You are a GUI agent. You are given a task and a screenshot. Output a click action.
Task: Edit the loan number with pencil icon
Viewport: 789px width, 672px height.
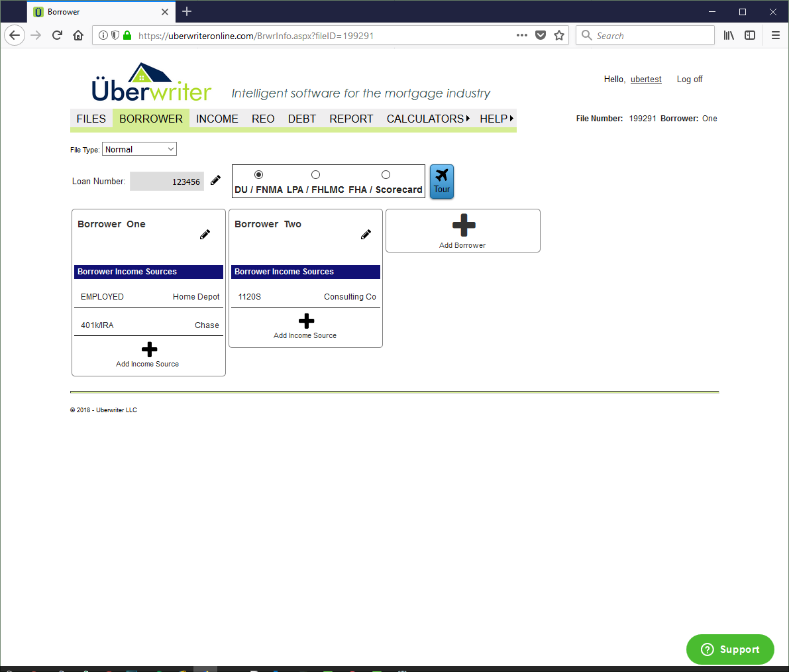(x=215, y=180)
